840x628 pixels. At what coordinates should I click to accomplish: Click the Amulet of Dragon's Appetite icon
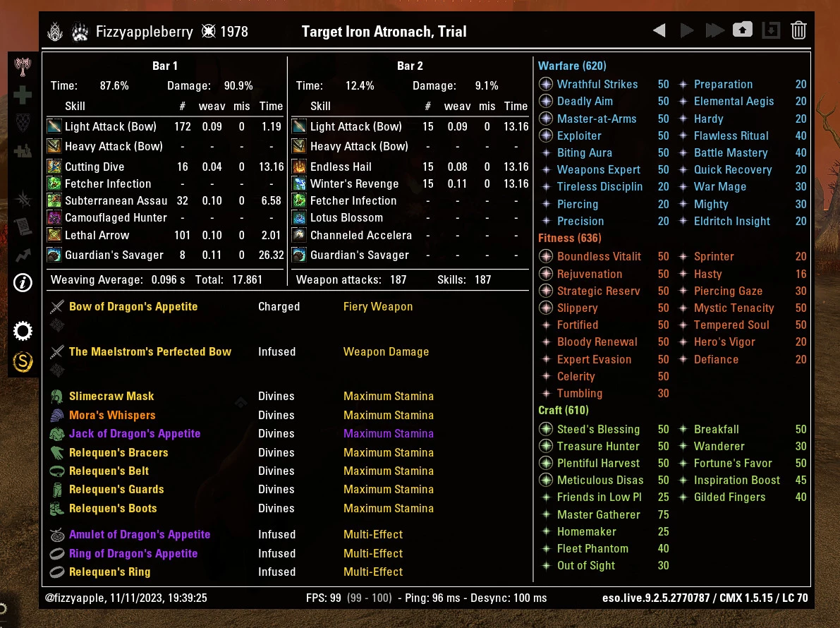[57, 535]
